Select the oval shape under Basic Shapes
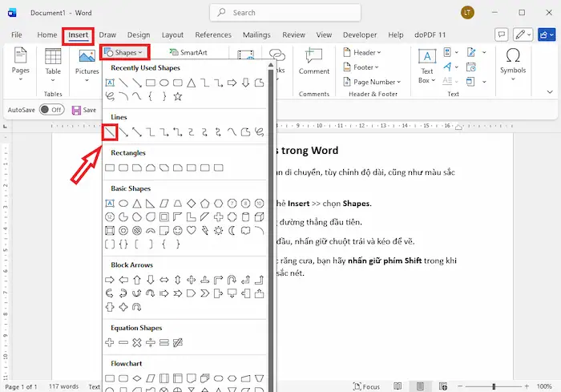Viewport: 561px width, 392px height. pyautogui.click(x=123, y=204)
